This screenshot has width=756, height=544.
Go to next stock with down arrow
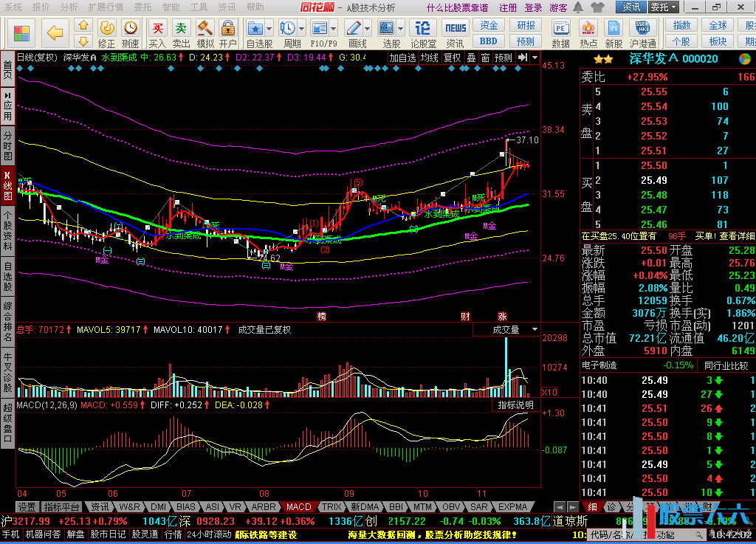coord(83,41)
